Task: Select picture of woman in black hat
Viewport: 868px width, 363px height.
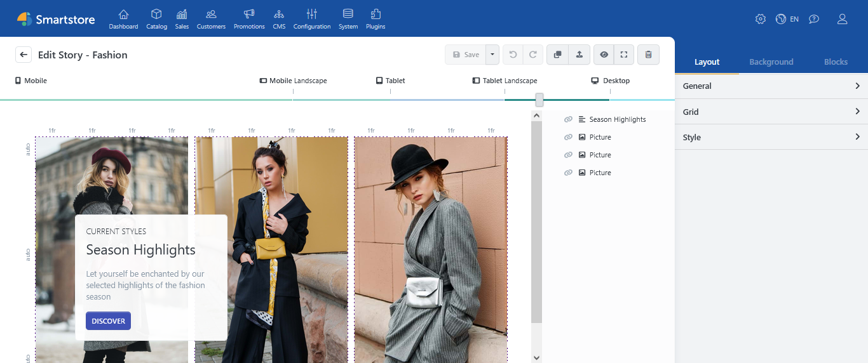Action: click(431, 249)
